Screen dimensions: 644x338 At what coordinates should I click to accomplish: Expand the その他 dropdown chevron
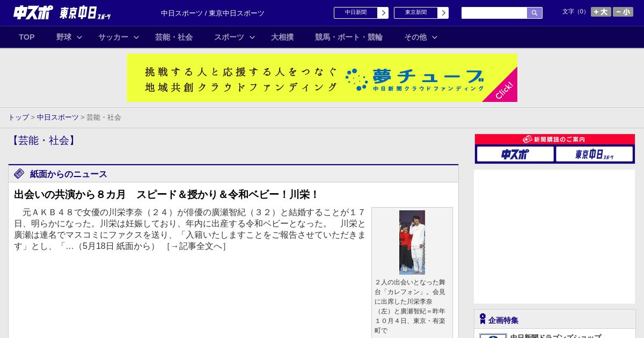435,37
